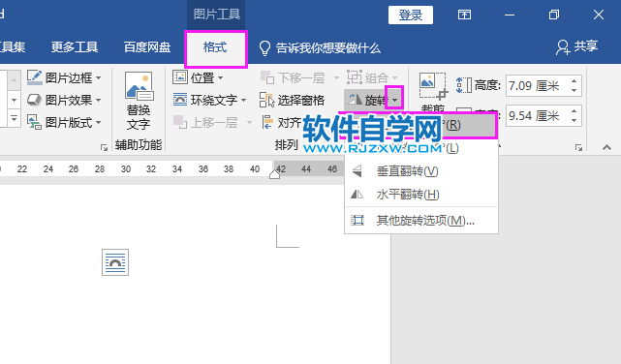This screenshot has height=364, width=621.
Task: Click the lightbulb Tell Me icon
Action: click(264, 48)
